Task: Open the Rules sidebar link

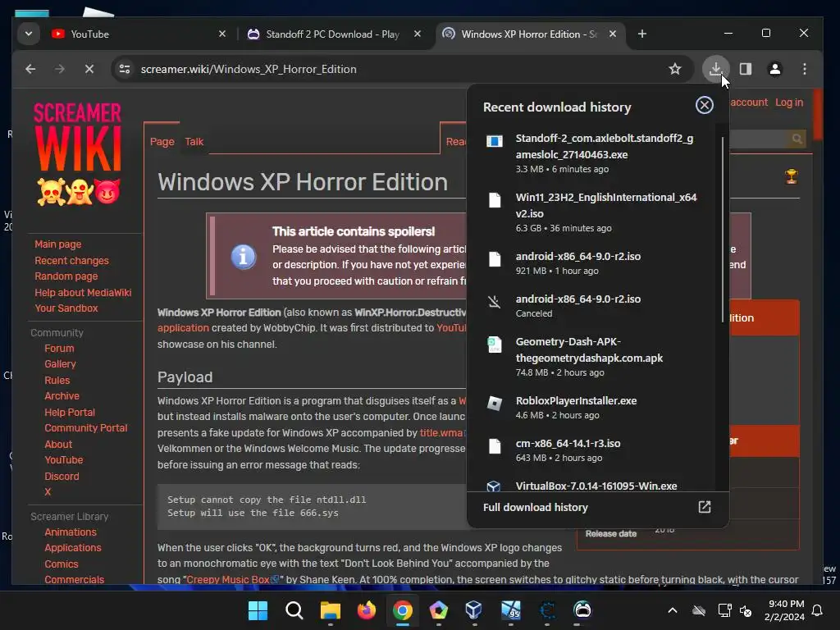Action: (x=57, y=381)
